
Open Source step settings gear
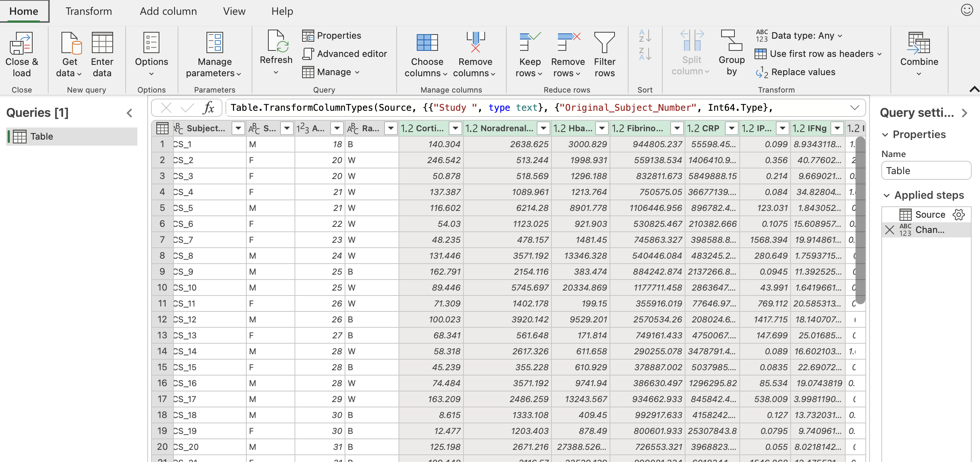click(x=958, y=214)
